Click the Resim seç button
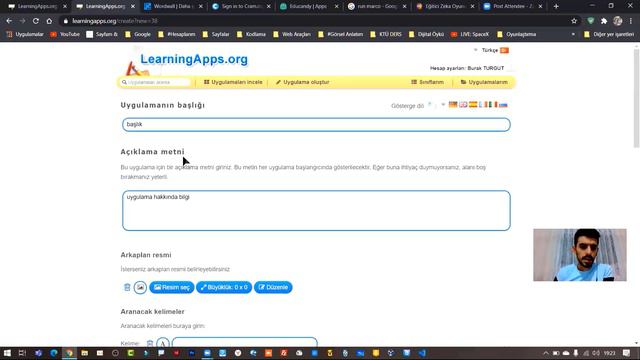The image size is (640, 360). (172, 287)
